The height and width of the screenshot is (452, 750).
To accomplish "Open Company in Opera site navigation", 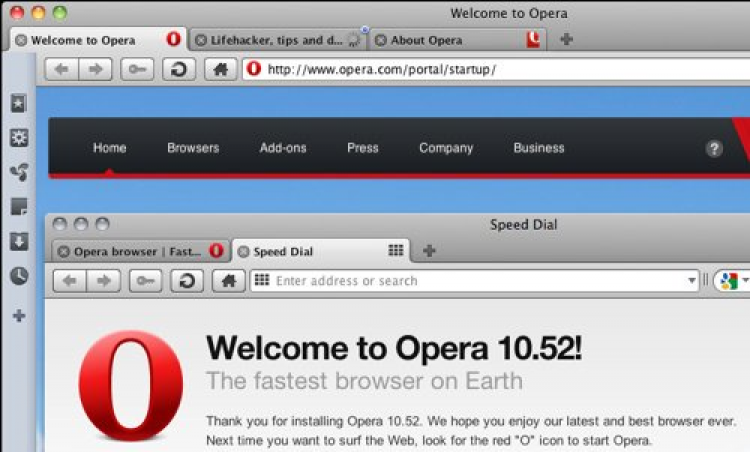I will [x=446, y=148].
